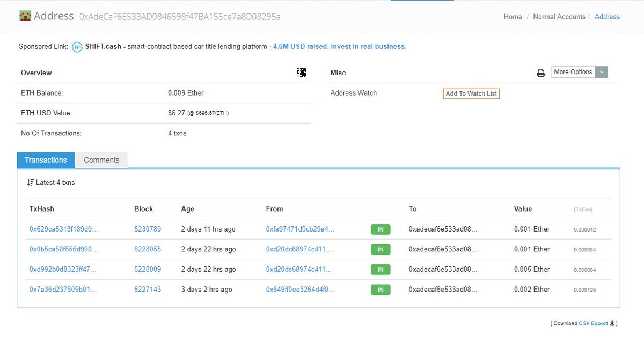Click the pixel avatar icon beside Address heading

tap(24, 16)
